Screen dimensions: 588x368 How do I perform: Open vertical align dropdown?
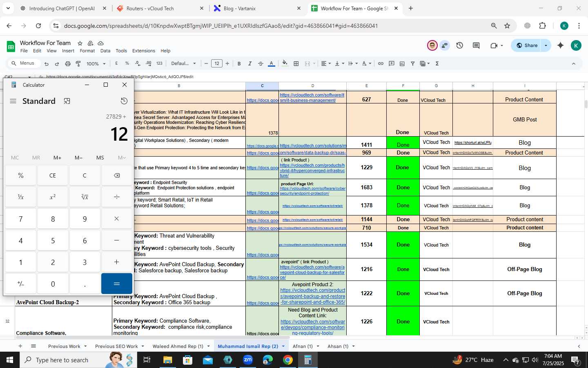click(x=339, y=63)
